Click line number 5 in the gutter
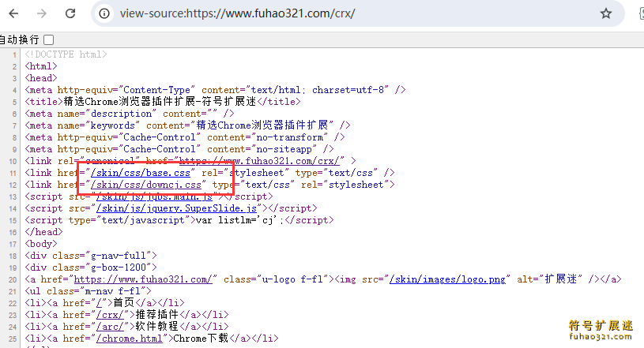 [x=14, y=102]
